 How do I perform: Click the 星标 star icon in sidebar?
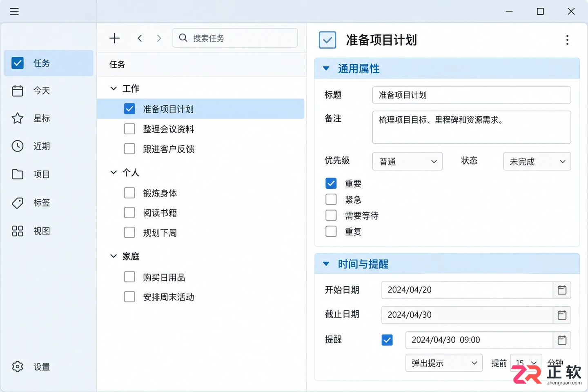coord(18,118)
